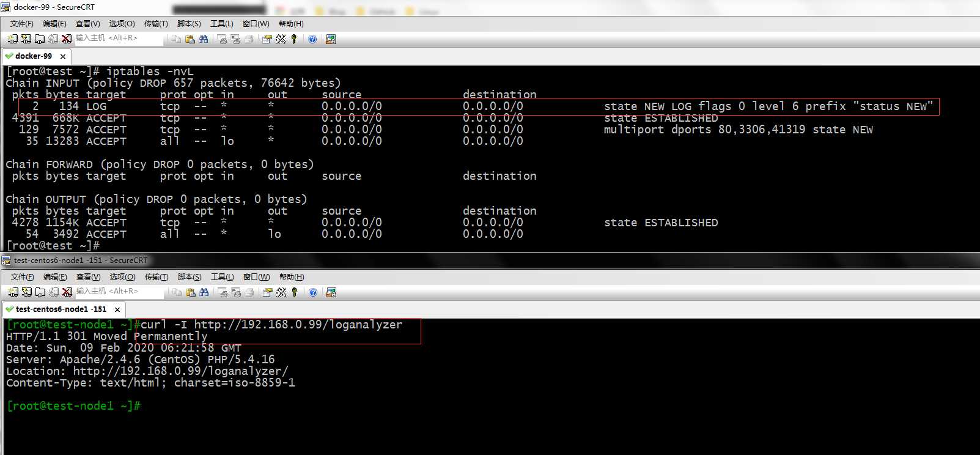Click 'Location: http://192.168.0.99/loganalyzer/' line
Image resolution: width=980 pixels, height=455 pixels.
pos(147,371)
